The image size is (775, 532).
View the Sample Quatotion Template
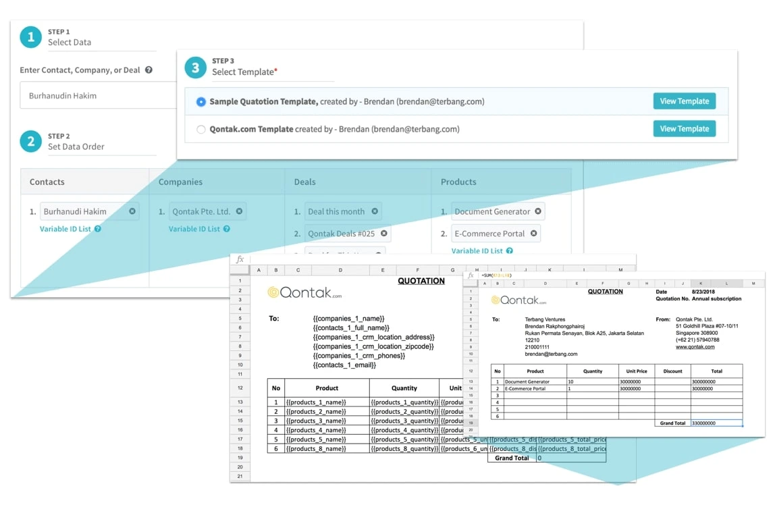click(685, 101)
